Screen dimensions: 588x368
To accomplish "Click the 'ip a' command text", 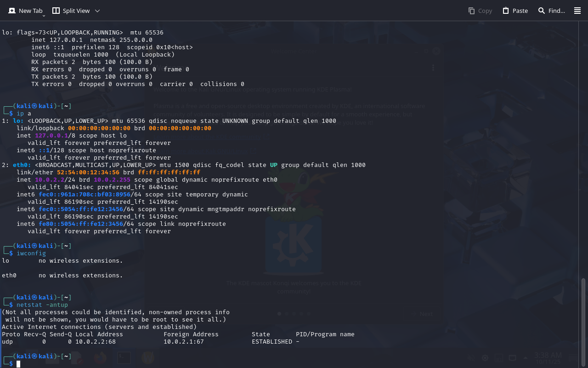I will pyautogui.click(x=24, y=114).
